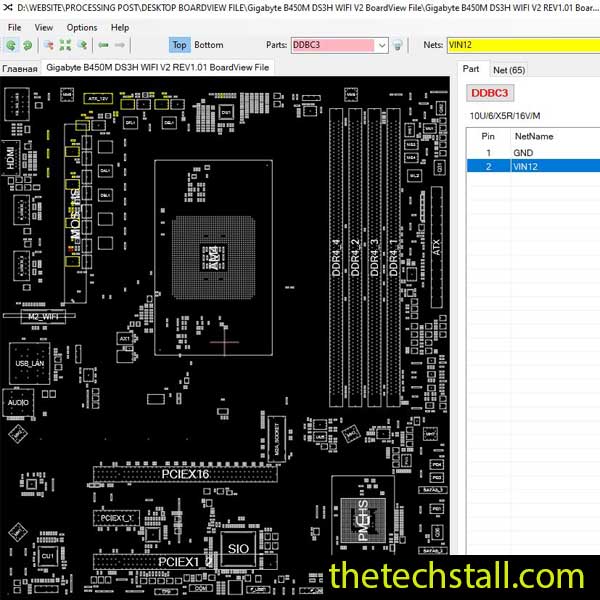Screen dimensions: 600x600
Task: Click the icon right of Parts dropdown
Action: pyautogui.click(x=397, y=45)
